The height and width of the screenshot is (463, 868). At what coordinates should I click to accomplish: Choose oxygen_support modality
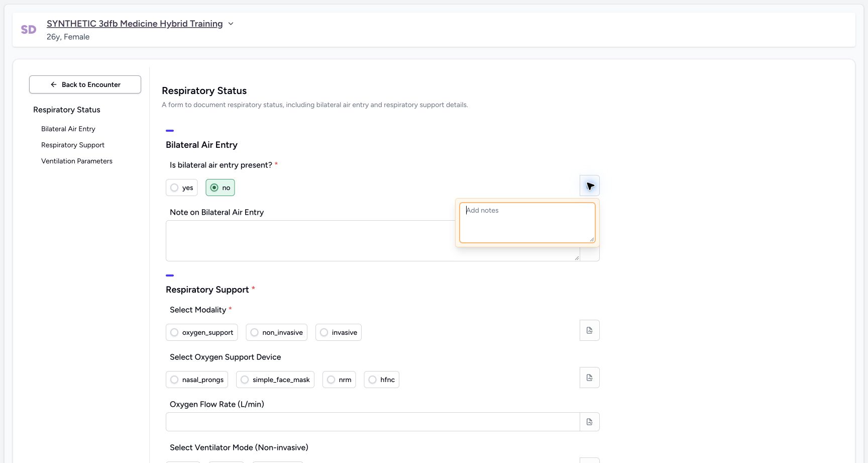(x=202, y=332)
